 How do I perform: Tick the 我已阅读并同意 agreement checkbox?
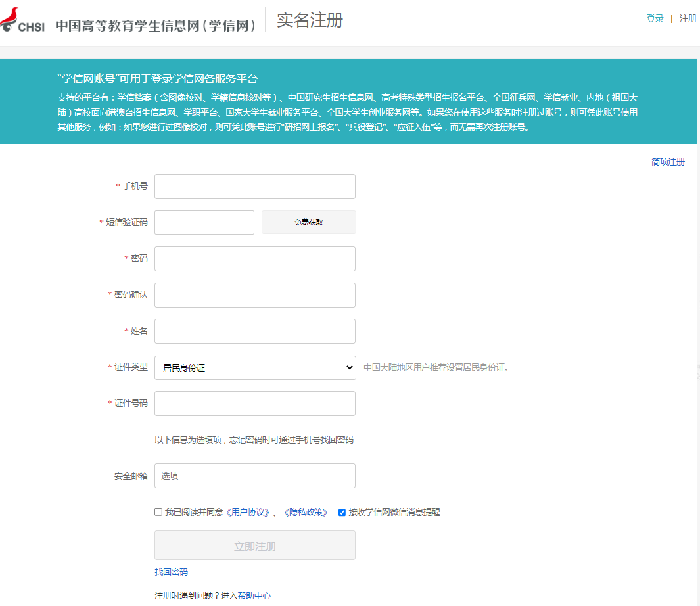point(158,512)
